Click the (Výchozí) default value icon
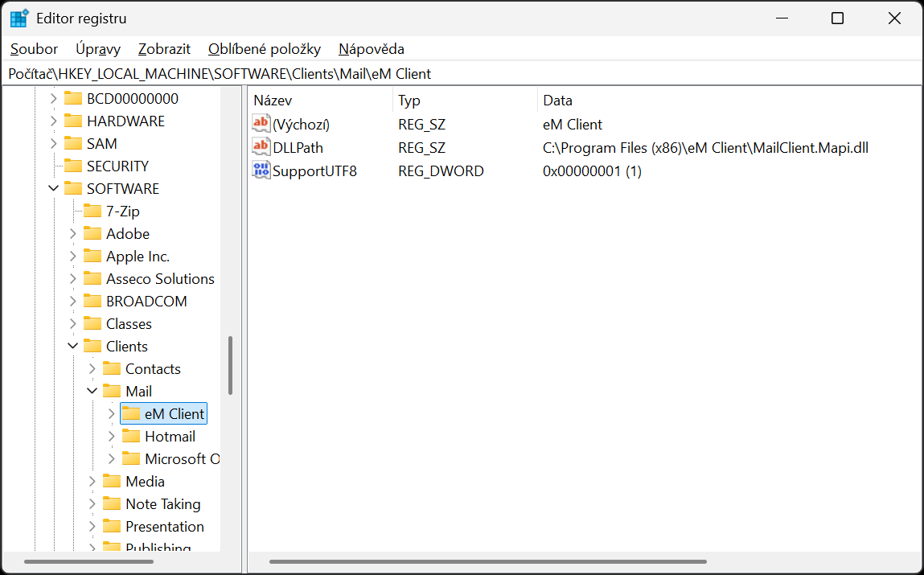This screenshot has width=924, height=575. coord(261,124)
